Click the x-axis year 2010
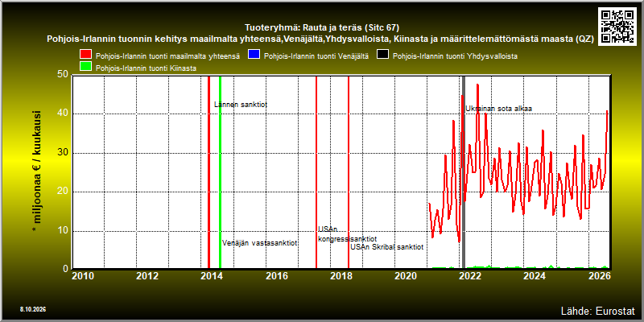The width and height of the screenshot is (644, 322). coord(84,276)
